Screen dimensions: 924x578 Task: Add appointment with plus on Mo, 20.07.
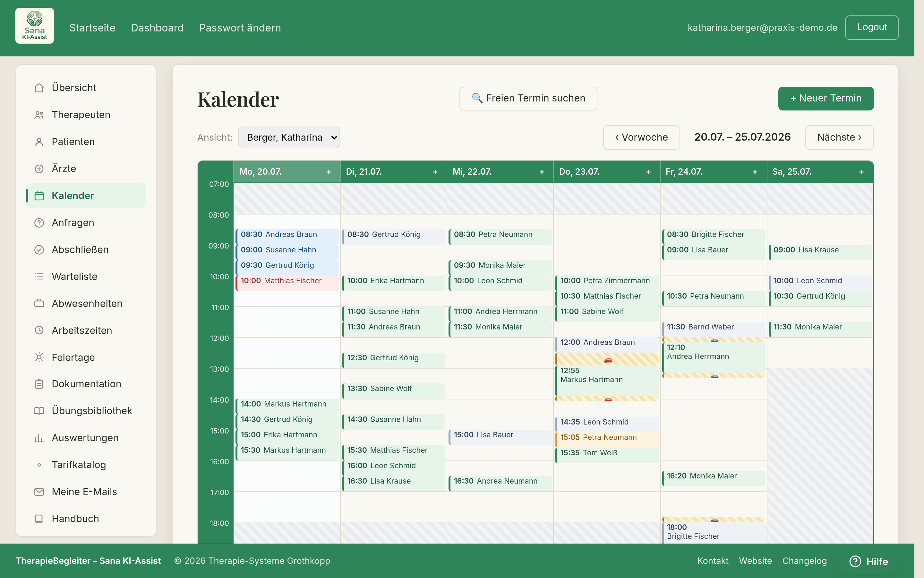tap(329, 172)
